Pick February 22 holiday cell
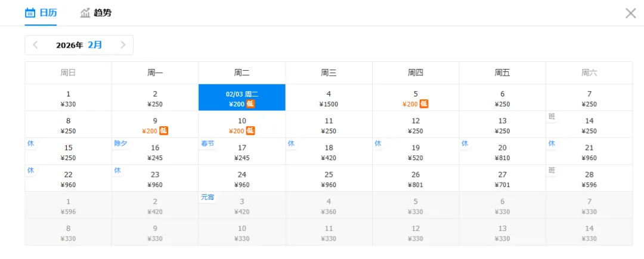 click(68, 178)
